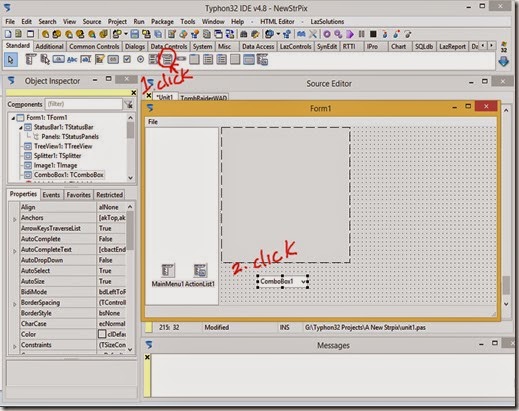Screen dimensions: 519x411
Task: Choose the TLabel (Abc) component icon
Action: click(72, 60)
